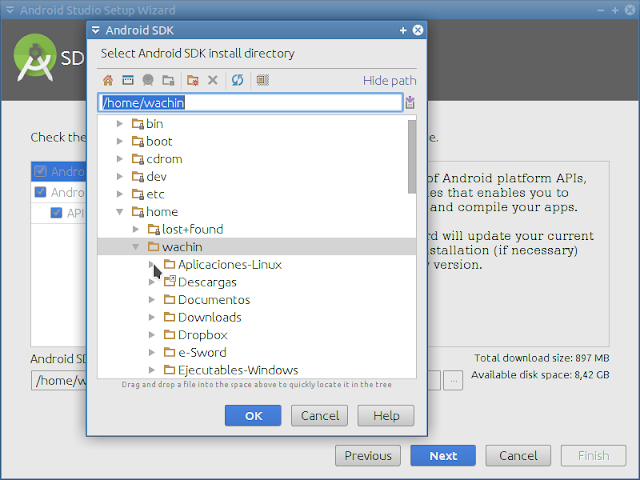640x480 pixels.
Task: Select the e-Sword folder
Action: 195,352
